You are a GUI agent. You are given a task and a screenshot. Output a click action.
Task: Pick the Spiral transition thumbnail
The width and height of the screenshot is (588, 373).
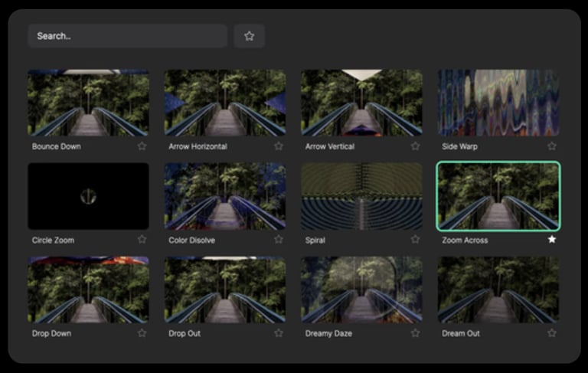point(361,196)
